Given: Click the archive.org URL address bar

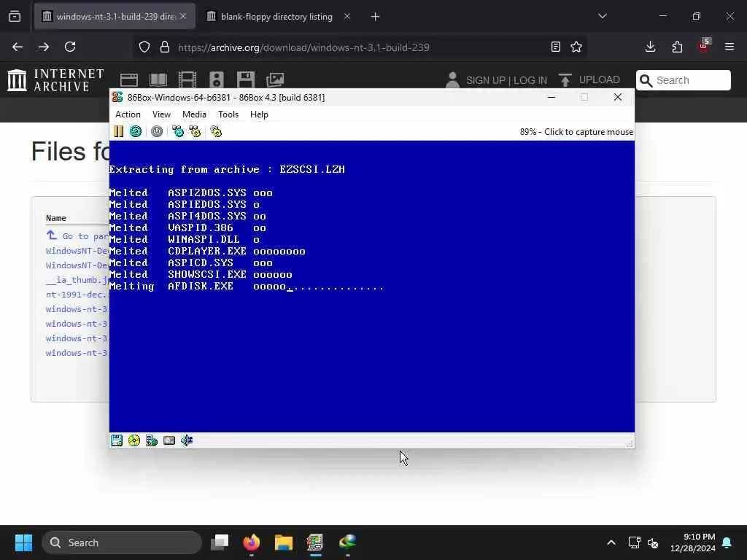Looking at the screenshot, I should 303,47.
